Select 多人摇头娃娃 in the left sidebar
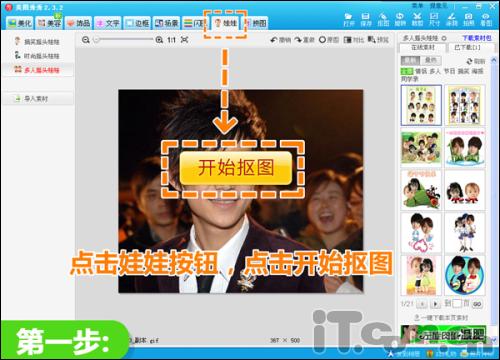Viewport: 500px width, 360px height. (x=37, y=70)
